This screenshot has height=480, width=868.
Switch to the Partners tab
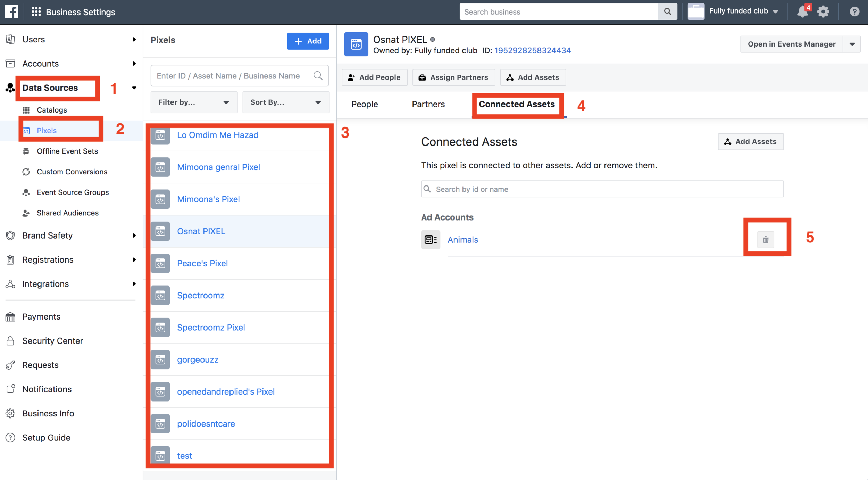[x=428, y=104]
